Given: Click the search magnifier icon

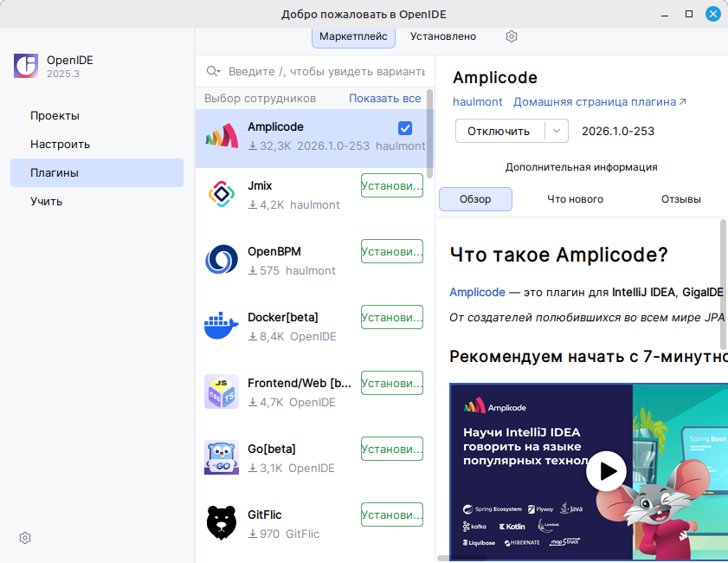Looking at the screenshot, I should 213,71.
